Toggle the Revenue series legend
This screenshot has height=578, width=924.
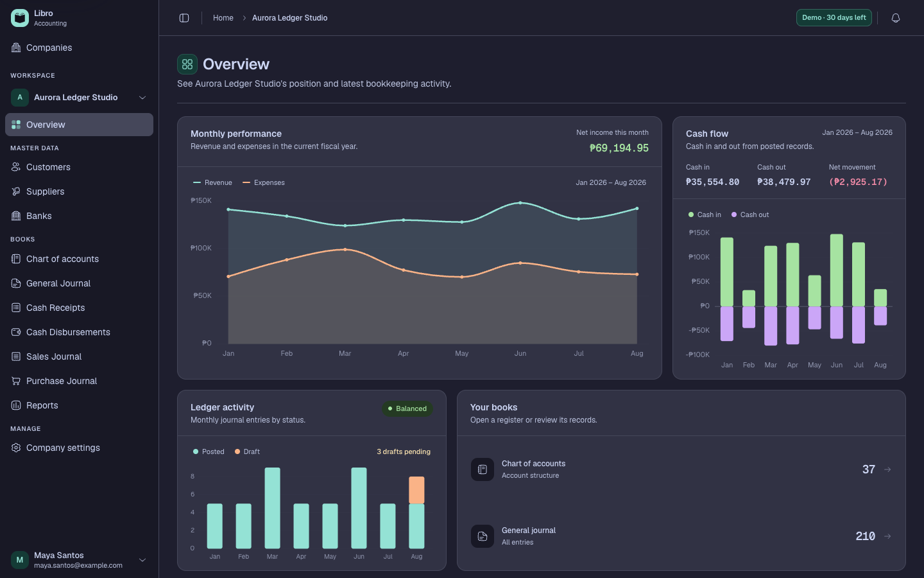(x=212, y=182)
